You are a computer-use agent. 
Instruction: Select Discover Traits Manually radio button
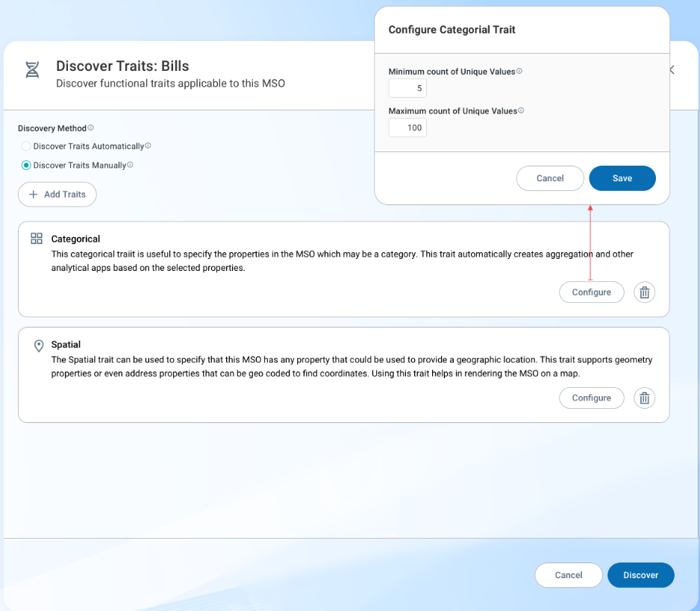[26, 166]
